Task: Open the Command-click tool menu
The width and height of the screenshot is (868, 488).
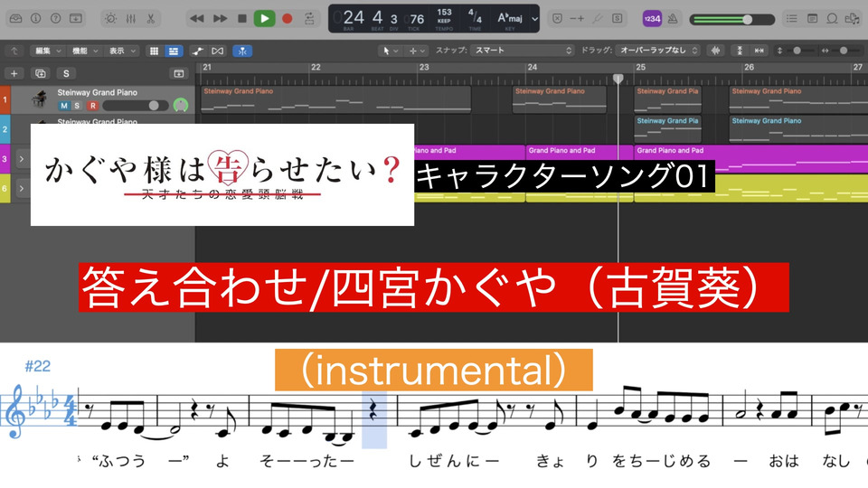Action: (x=417, y=51)
